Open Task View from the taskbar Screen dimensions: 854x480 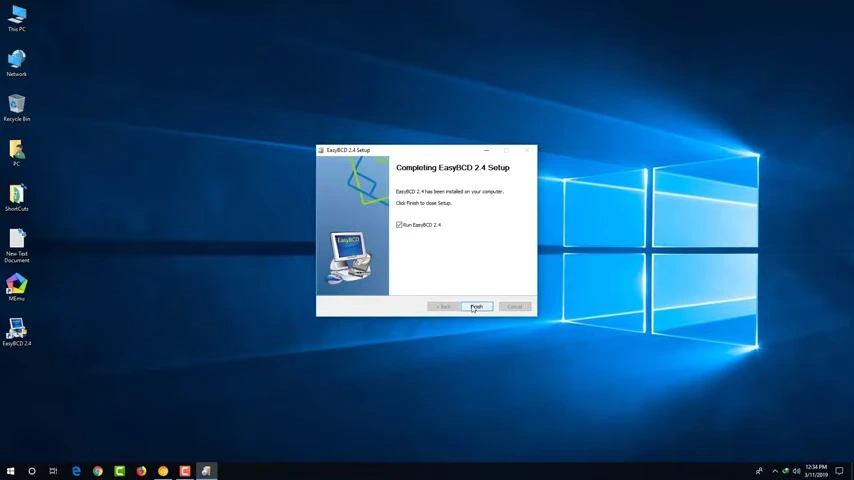[x=53, y=471]
